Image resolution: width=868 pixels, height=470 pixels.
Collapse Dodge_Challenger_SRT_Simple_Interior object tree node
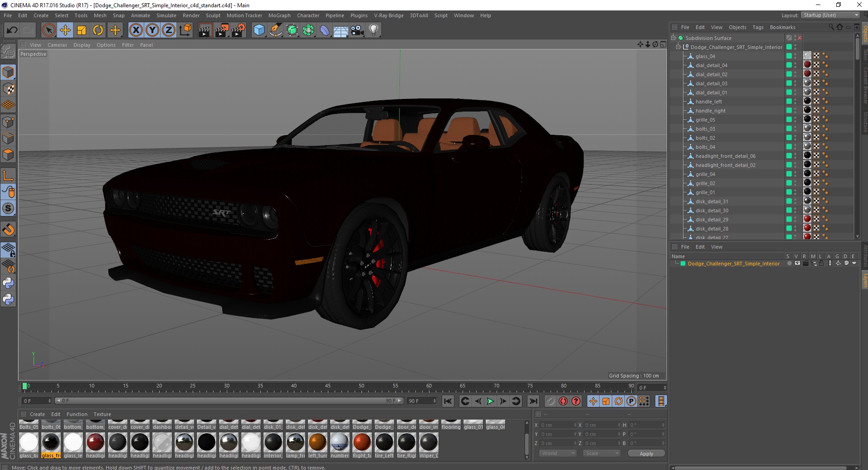678,47
